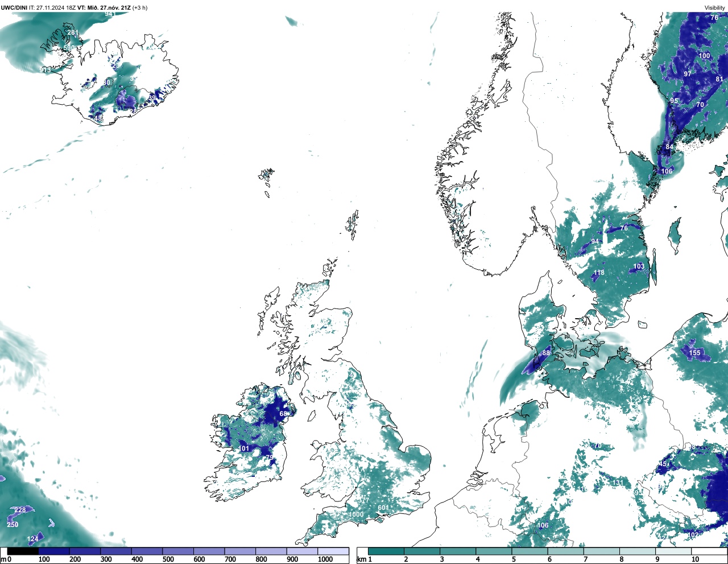Click the '5' tick on the kilometres legend
The image size is (728, 564).
click(x=514, y=559)
